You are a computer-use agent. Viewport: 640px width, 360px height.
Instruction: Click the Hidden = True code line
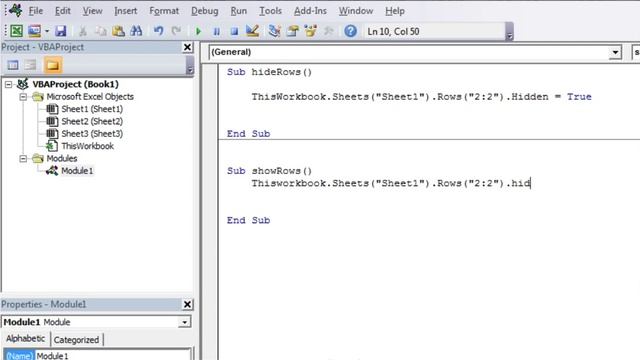tap(421, 97)
